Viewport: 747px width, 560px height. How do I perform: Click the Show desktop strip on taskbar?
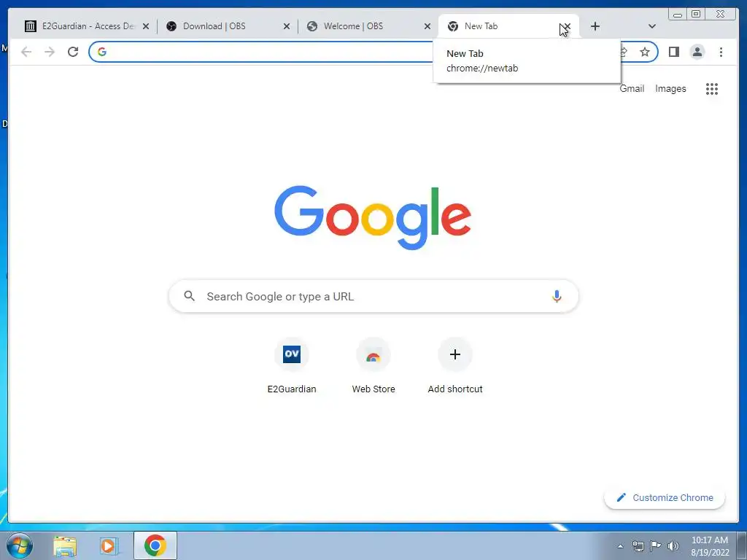(x=741, y=545)
